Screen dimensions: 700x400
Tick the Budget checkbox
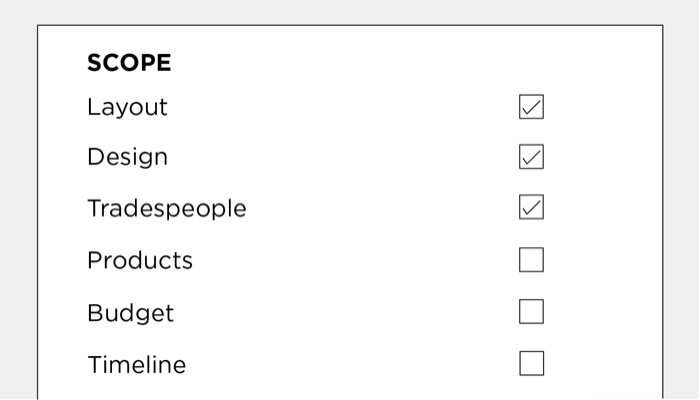(531, 312)
